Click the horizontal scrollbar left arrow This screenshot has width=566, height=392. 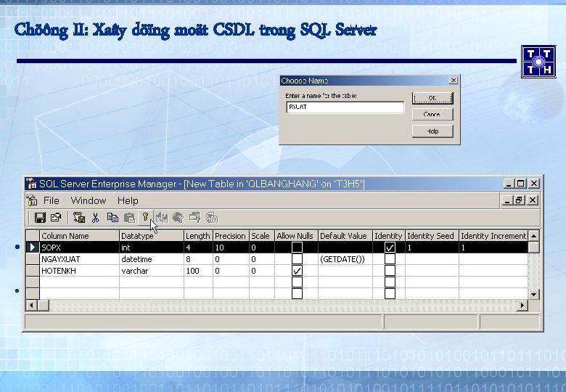click(x=31, y=306)
